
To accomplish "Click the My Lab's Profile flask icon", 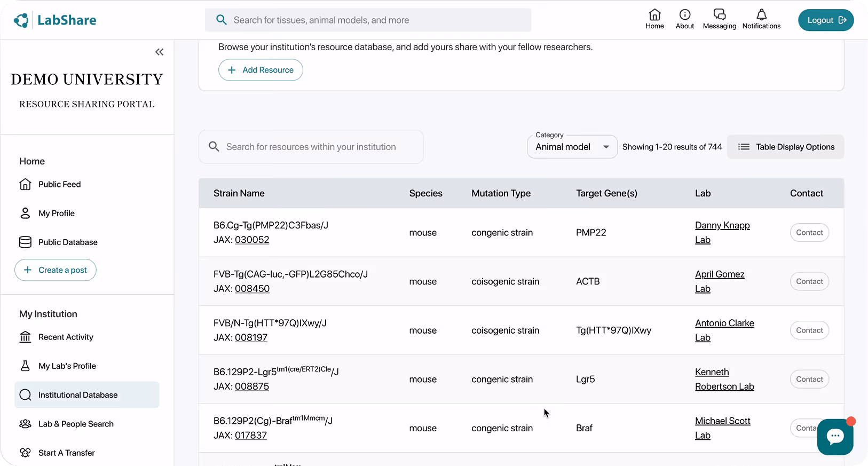I will click(25, 366).
